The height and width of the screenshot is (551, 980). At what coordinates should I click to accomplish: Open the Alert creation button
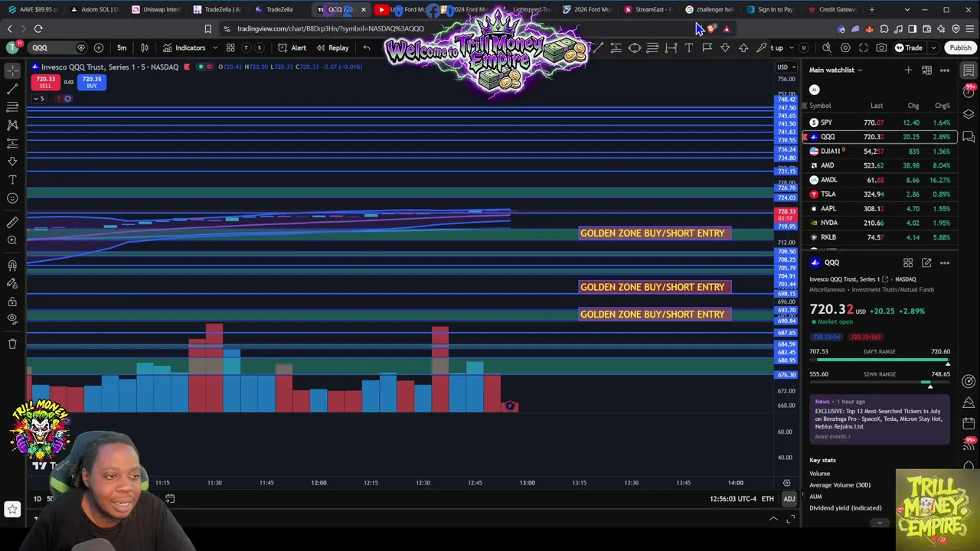point(292,47)
